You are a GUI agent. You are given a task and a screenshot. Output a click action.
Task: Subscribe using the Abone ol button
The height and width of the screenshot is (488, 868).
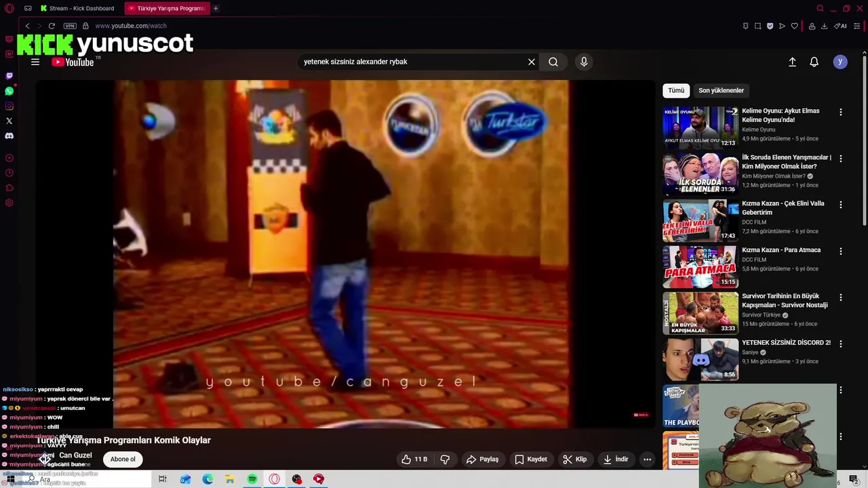click(x=123, y=459)
